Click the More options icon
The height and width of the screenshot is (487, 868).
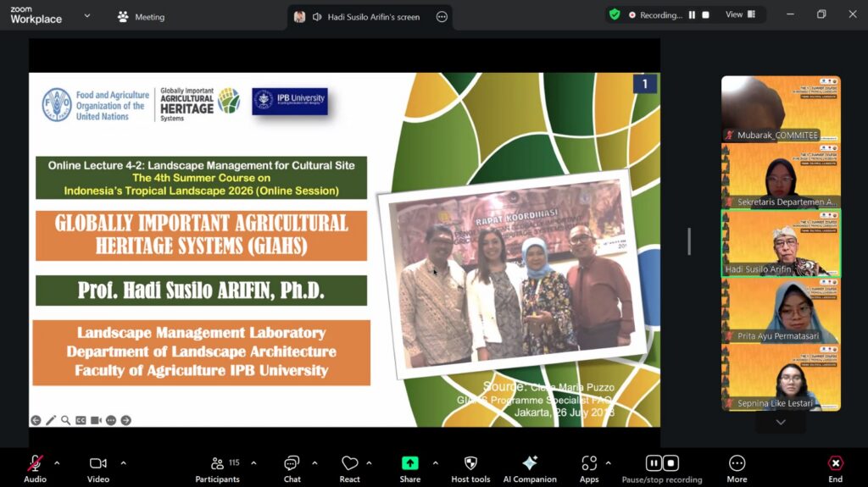pyautogui.click(x=737, y=468)
